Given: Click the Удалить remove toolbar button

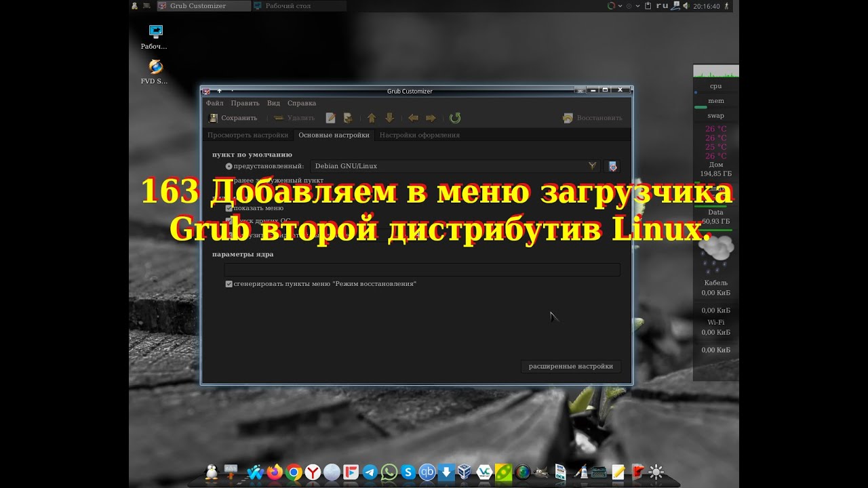Looking at the screenshot, I should pyautogui.click(x=294, y=118).
